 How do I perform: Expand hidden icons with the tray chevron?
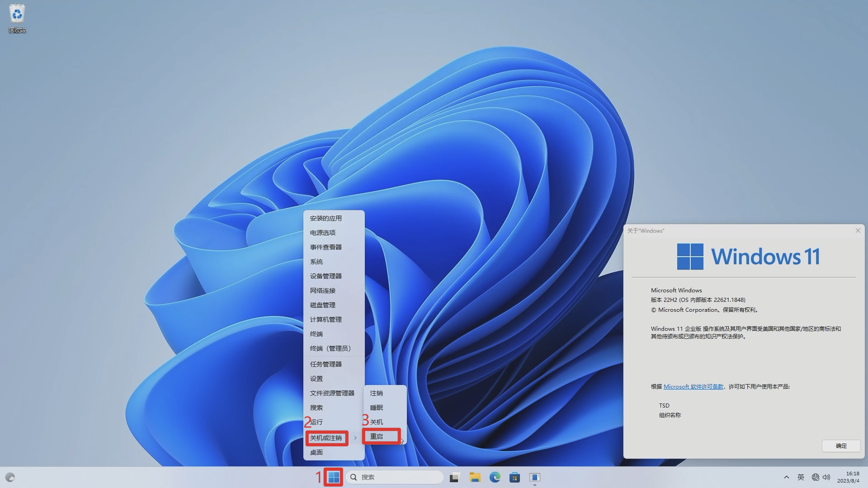(787, 477)
